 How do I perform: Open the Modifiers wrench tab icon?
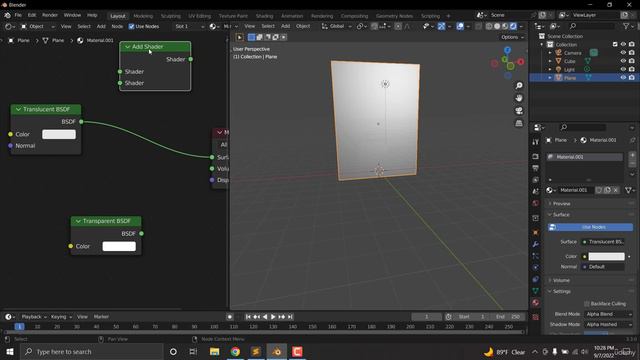click(536, 244)
